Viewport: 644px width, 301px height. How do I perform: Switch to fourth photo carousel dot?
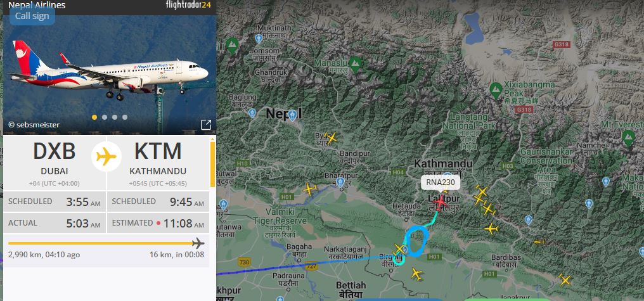pos(125,117)
